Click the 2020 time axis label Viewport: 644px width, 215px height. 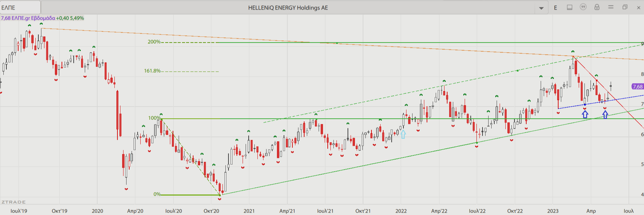(x=98, y=211)
